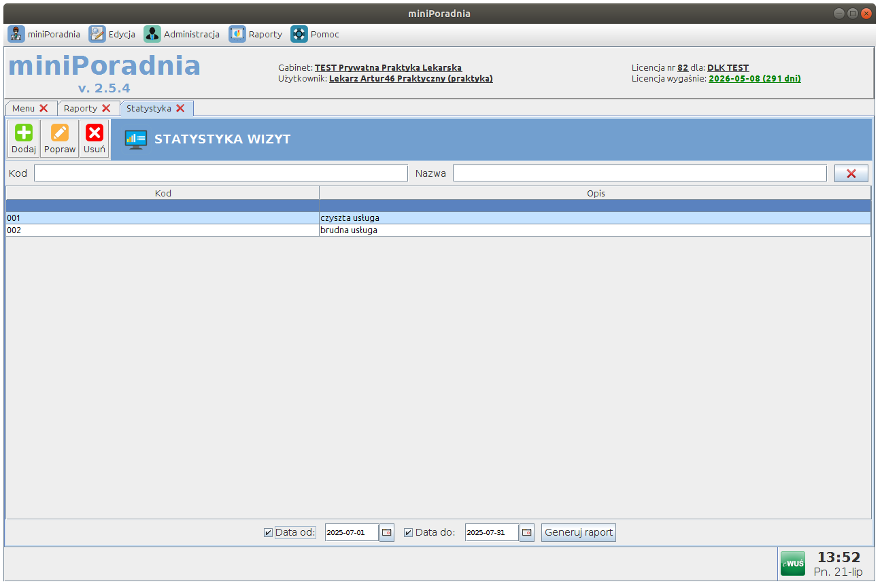Click the user name 'Lekarz Artur46 Praktyczny'
Image resolution: width=882 pixels, height=588 pixels.
click(411, 79)
